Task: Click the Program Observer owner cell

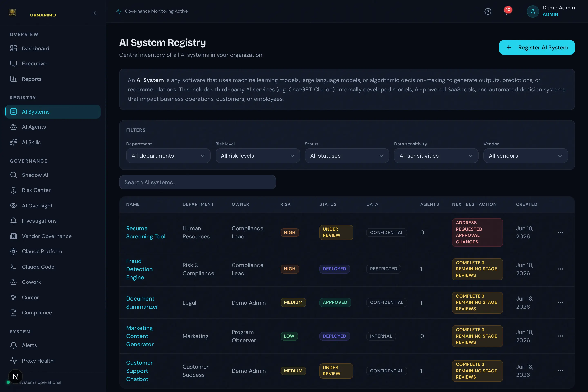Action: click(x=244, y=336)
